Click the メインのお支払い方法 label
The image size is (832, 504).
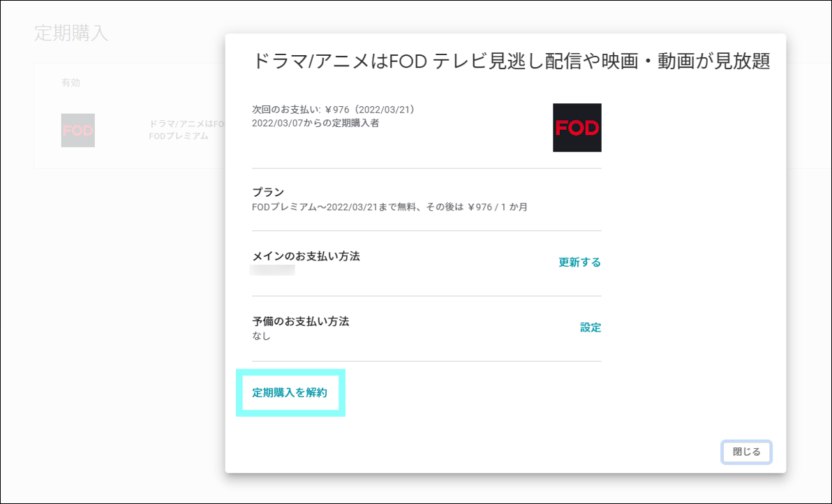[x=306, y=256]
